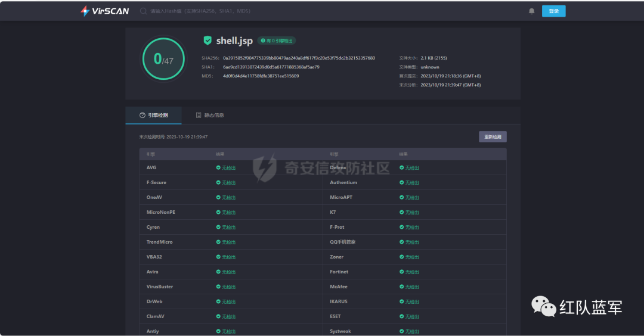Click the green check icon for VBA32
The width and height of the screenshot is (644, 336).
pos(218,257)
